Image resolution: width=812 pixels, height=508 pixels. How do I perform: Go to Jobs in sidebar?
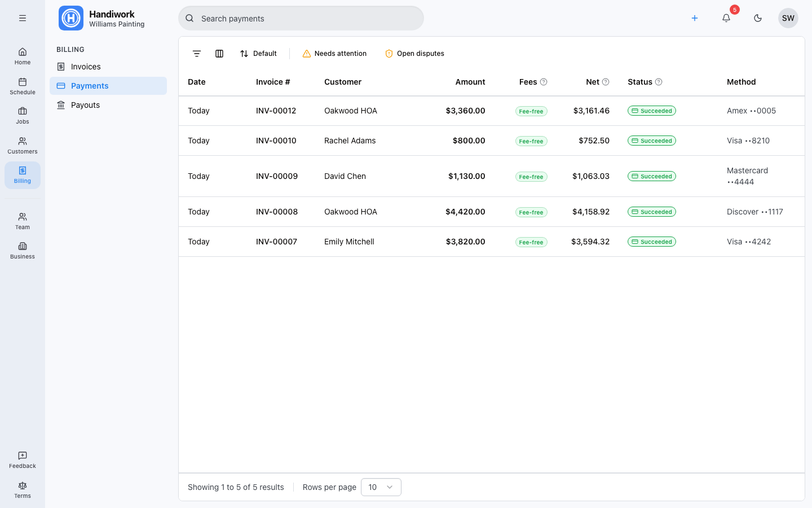click(x=23, y=116)
